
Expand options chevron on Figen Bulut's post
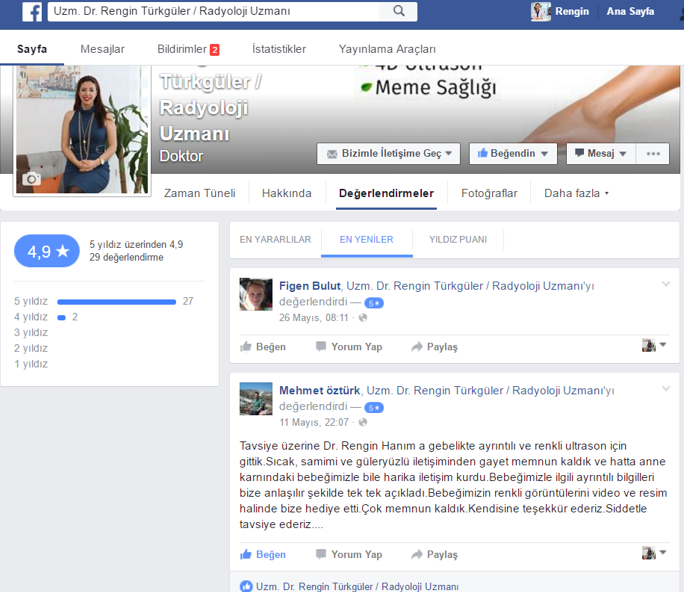tap(667, 285)
